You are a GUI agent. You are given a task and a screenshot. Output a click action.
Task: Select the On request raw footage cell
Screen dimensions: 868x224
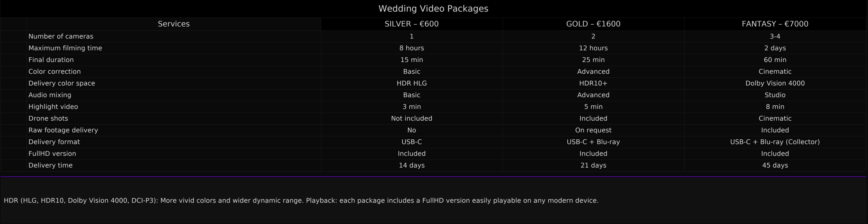coord(593,130)
